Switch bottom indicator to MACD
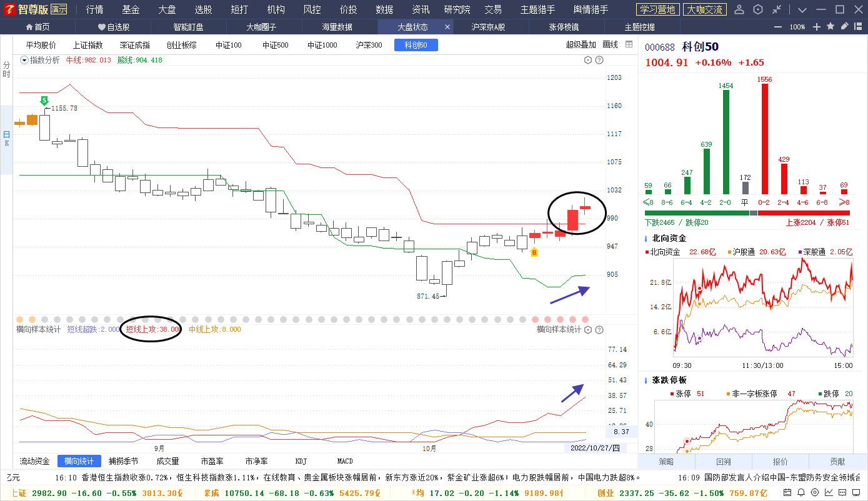The width and height of the screenshot is (868, 501). [x=345, y=461]
